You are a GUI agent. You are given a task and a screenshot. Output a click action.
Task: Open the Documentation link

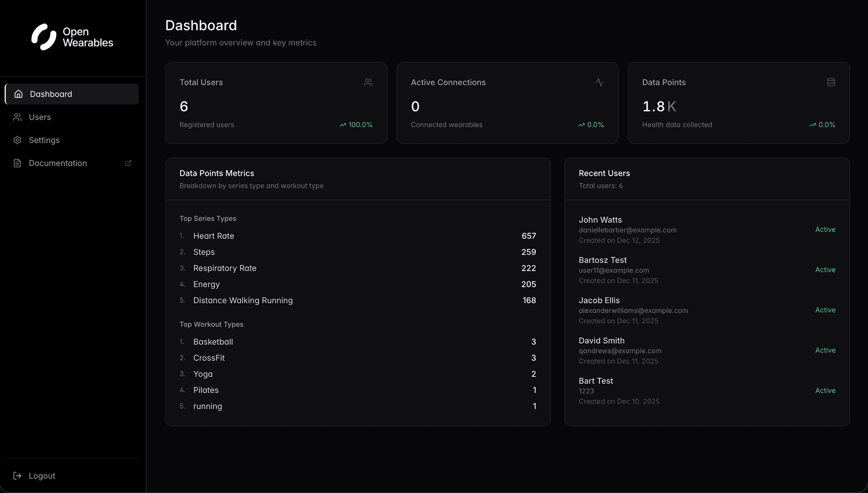[58, 163]
